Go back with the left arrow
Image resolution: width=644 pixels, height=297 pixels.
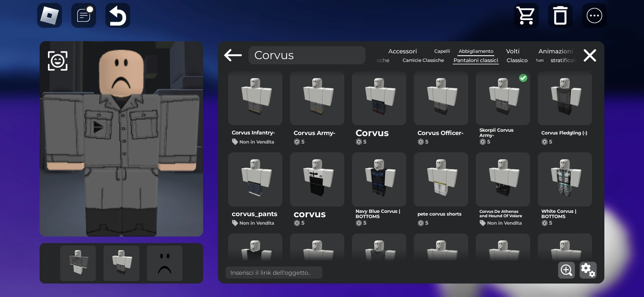pos(233,55)
